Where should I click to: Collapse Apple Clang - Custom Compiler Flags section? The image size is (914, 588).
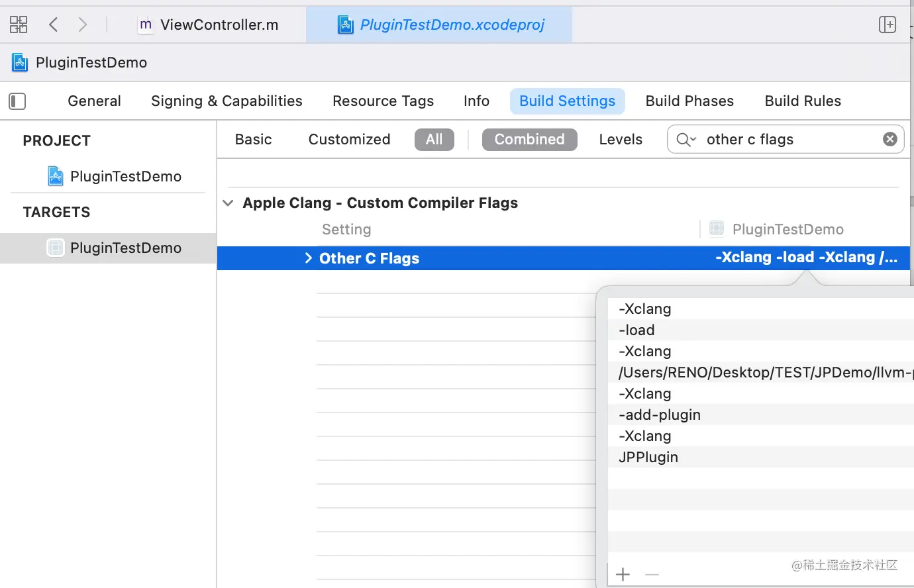(228, 203)
